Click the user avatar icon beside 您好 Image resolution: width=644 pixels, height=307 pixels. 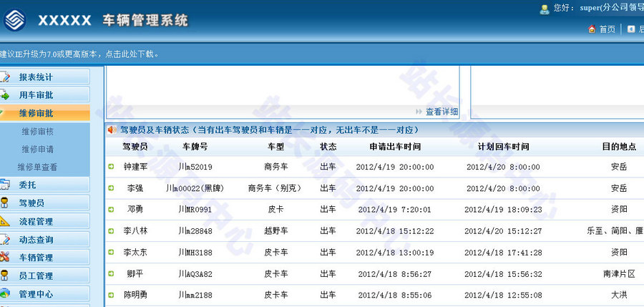[545, 9]
